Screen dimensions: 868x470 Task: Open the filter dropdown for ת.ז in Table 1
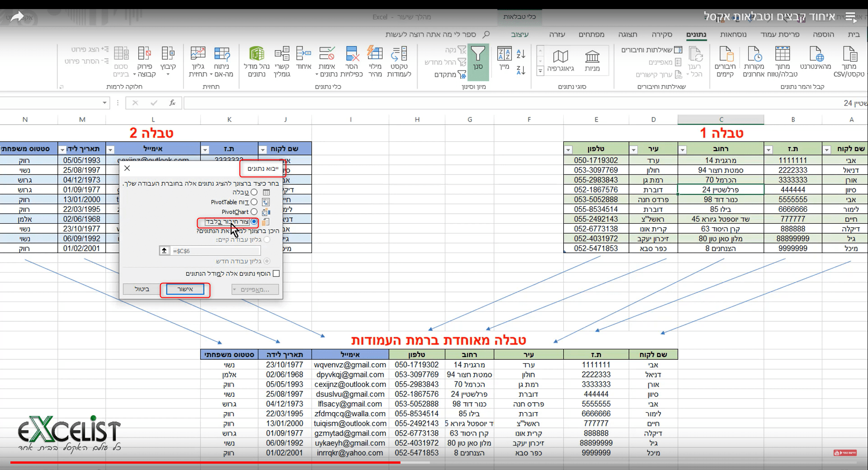click(768, 150)
